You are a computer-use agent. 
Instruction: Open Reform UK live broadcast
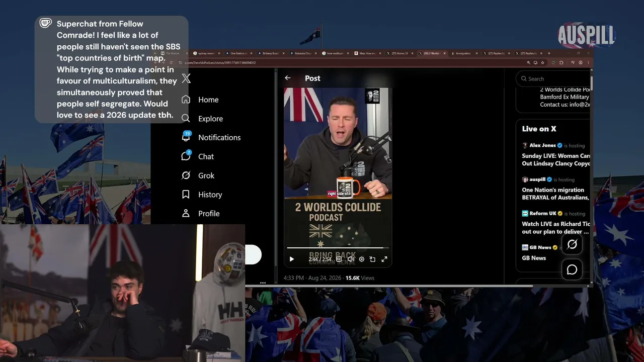pos(556,223)
